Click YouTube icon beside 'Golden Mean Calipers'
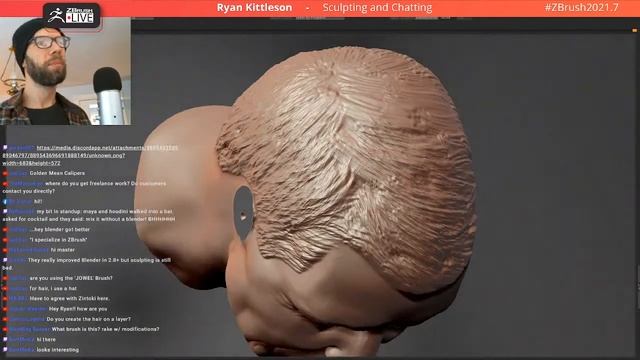This screenshot has height=360, width=640. tap(5, 173)
